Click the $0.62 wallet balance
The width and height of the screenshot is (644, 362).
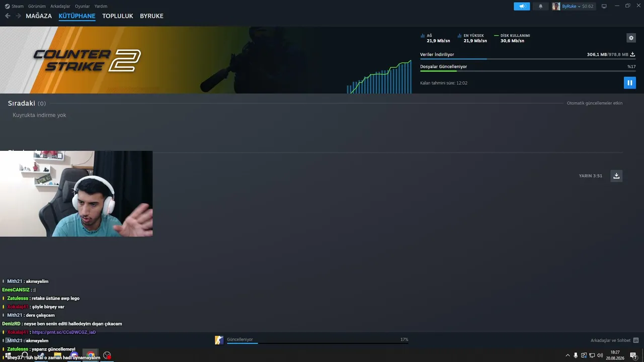[588, 6]
